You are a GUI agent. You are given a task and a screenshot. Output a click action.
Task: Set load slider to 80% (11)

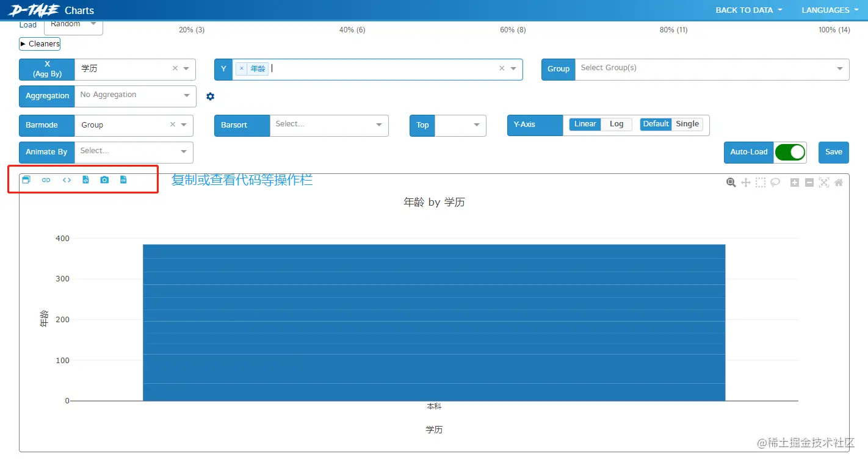[674, 30]
